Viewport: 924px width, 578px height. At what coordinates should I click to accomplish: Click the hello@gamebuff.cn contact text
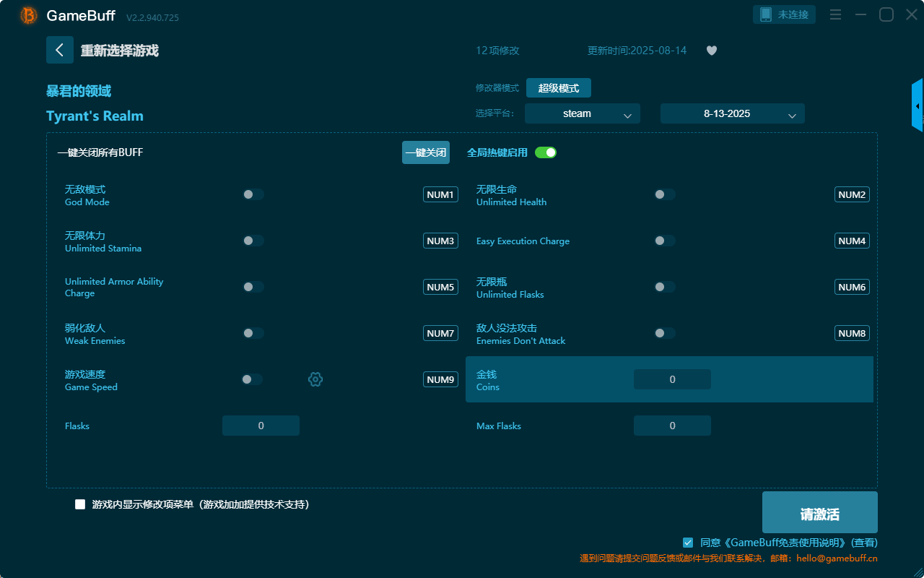837,558
